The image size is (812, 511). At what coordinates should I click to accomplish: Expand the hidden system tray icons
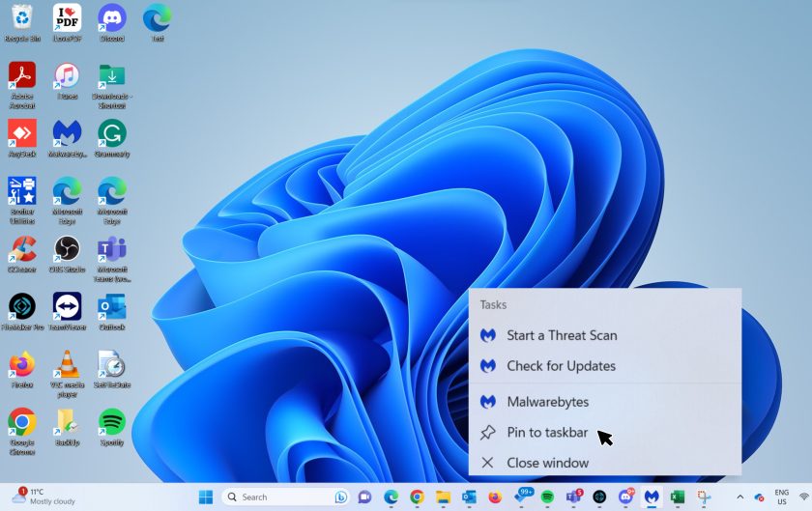tap(739, 497)
